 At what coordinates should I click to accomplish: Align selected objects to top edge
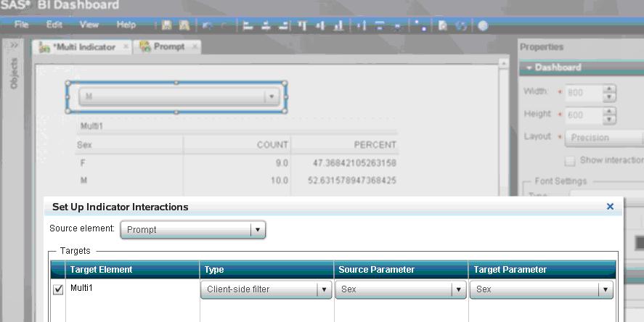(x=302, y=26)
